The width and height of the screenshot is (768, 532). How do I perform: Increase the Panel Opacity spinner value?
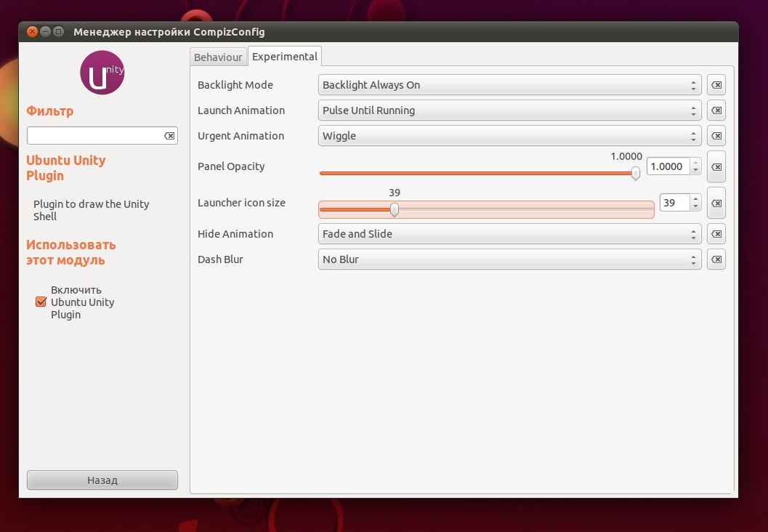pyautogui.click(x=695, y=163)
